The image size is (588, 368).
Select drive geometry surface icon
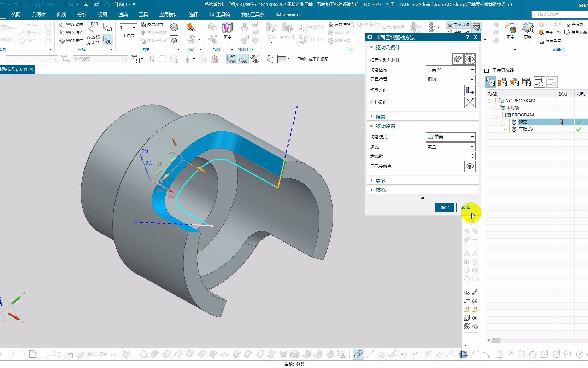point(458,59)
